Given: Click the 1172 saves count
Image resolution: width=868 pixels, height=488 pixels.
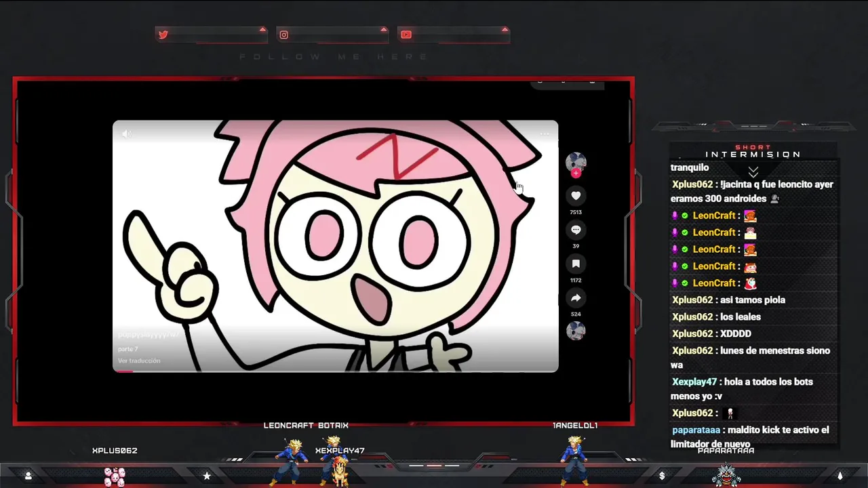Looking at the screenshot, I should pyautogui.click(x=576, y=280).
